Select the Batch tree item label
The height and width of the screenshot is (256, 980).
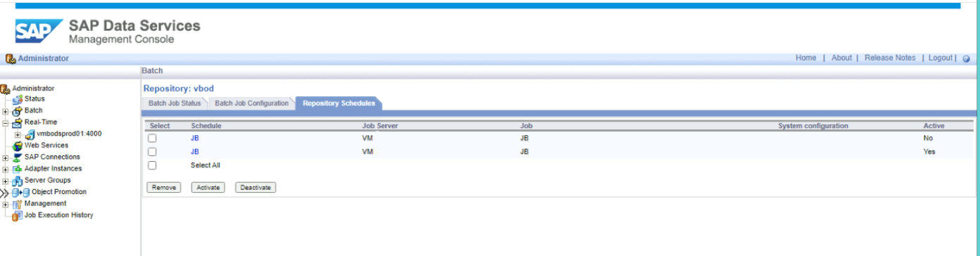pyautogui.click(x=33, y=110)
